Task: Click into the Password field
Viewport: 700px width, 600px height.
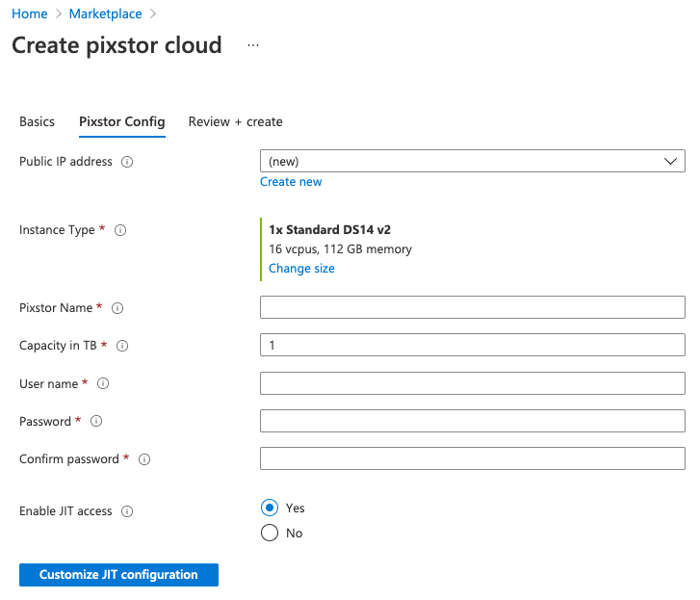Action: point(473,421)
